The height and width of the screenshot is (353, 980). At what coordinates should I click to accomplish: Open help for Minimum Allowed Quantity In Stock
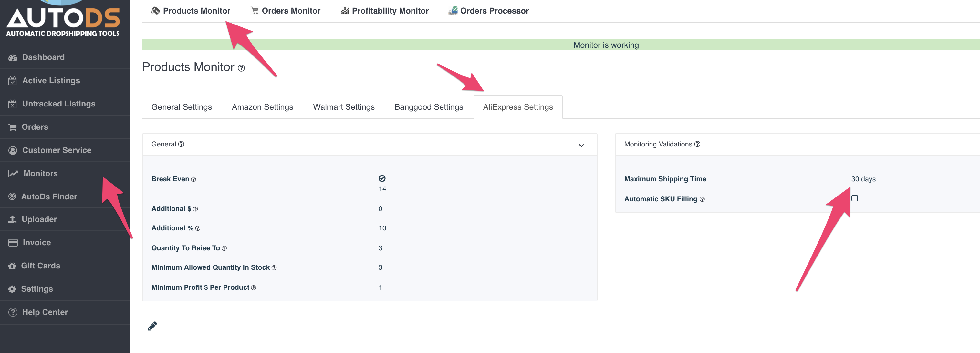pos(274,268)
